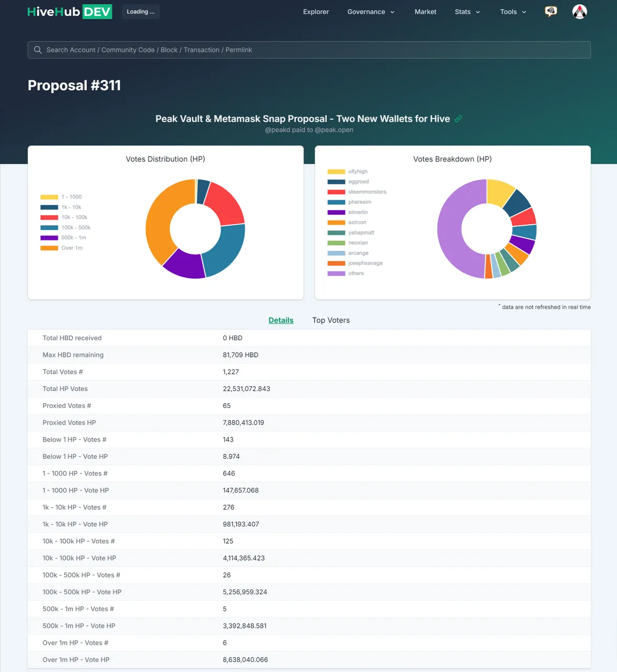Click the proposal title Peak Vault & Metamask Snap
Image resolution: width=617 pixels, height=672 pixels.
tap(302, 119)
